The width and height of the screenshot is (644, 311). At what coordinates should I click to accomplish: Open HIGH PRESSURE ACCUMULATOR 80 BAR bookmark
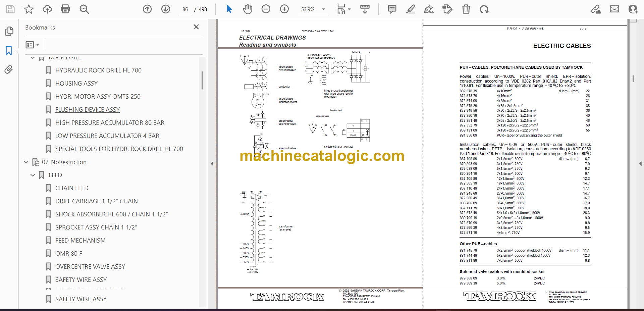(x=110, y=123)
